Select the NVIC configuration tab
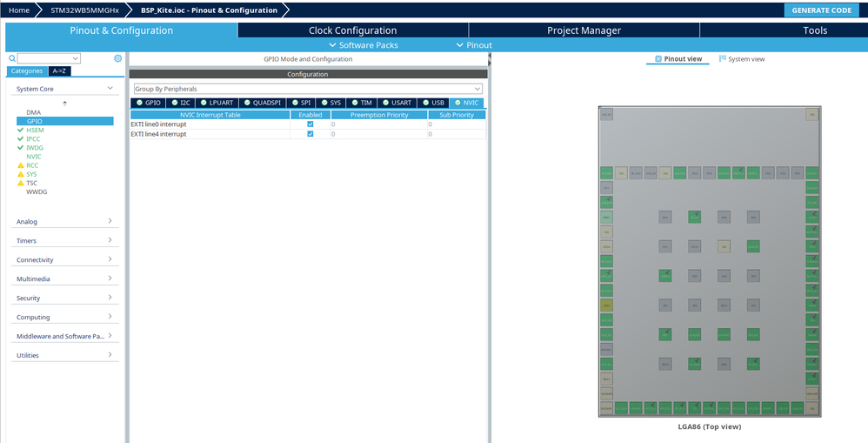The height and width of the screenshot is (443, 868). 467,103
